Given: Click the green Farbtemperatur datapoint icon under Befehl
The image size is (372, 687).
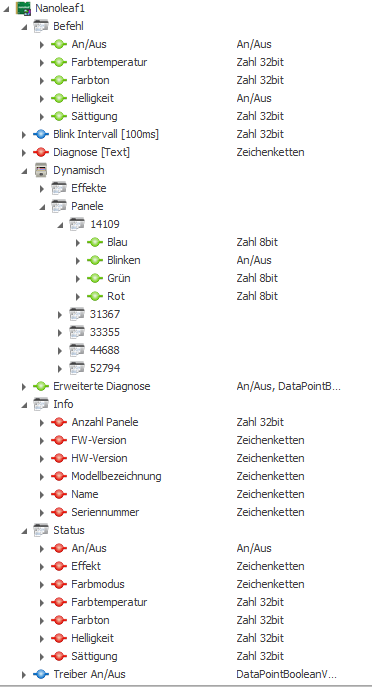Looking at the screenshot, I should click(59, 62).
